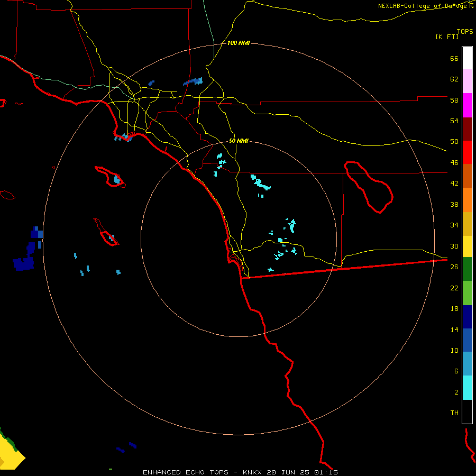Click the '20 JUN 25' date stamp
Screen dimensions: 476x476
288,472
